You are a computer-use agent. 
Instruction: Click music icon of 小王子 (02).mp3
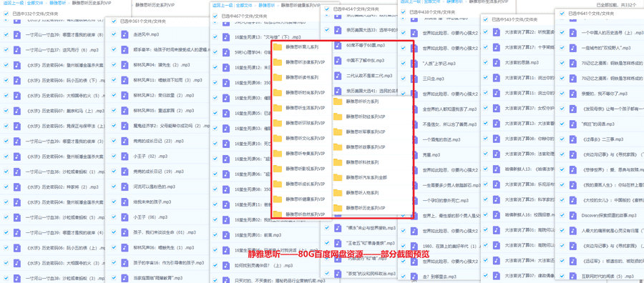(125, 157)
